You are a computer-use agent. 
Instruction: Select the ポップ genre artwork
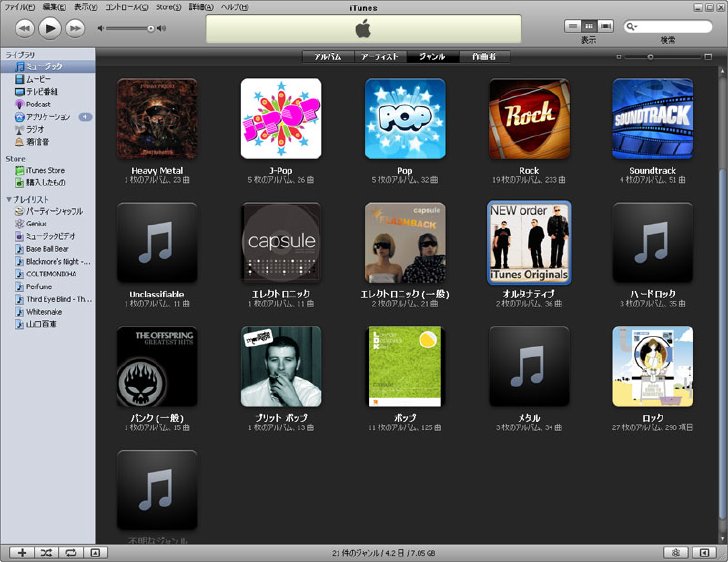(405, 366)
